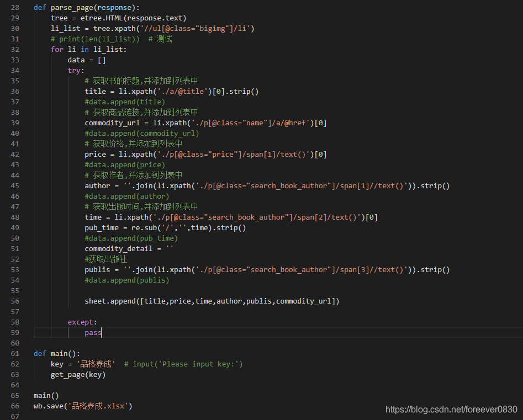Image resolution: width=523 pixels, height=420 pixels.
Task: Click the 'except:' keyword line
Action: click(x=82, y=322)
